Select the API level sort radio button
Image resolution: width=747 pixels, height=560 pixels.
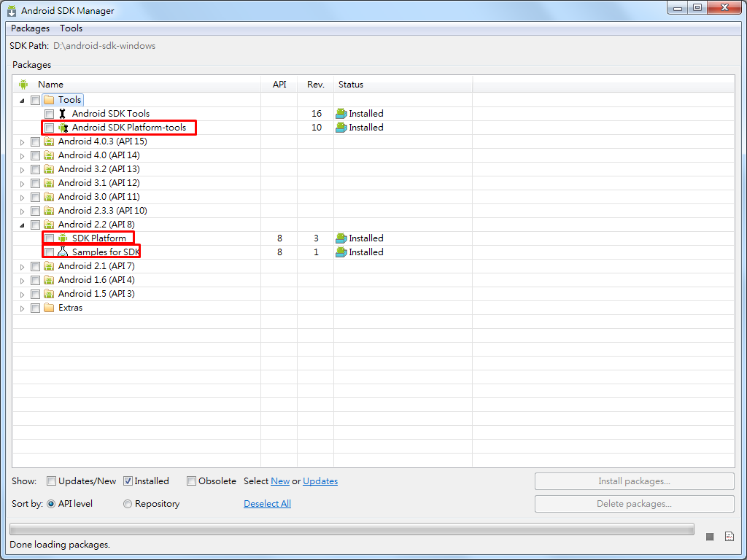(52, 504)
